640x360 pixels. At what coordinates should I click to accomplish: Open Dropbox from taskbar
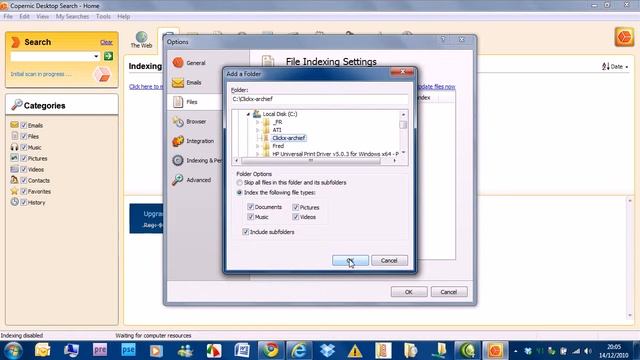(x=327, y=350)
